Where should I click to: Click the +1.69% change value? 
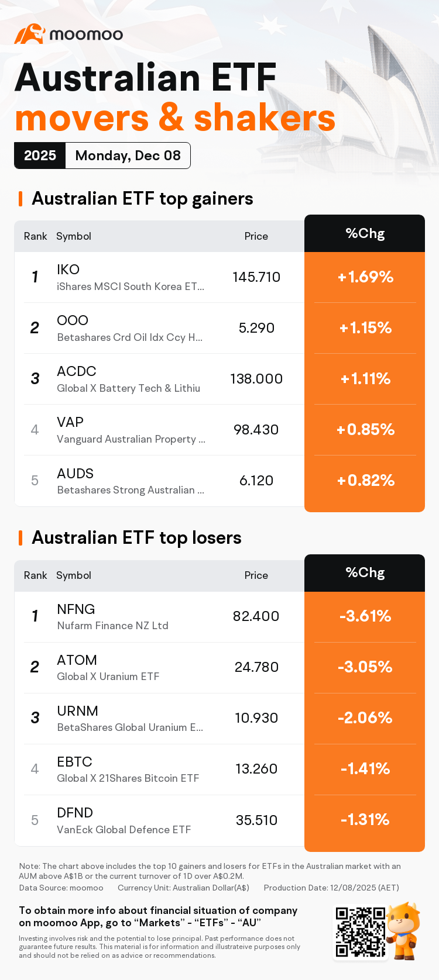coord(365,277)
